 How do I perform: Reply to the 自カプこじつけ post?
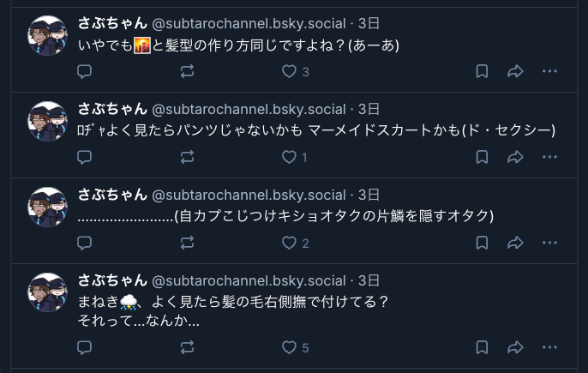tap(84, 244)
